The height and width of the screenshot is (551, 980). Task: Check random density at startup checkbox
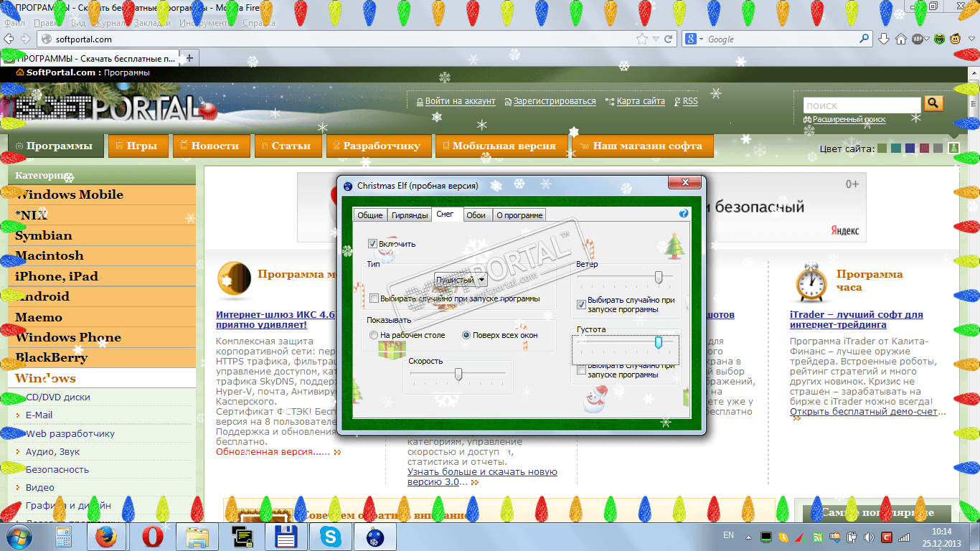[x=581, y=370]
